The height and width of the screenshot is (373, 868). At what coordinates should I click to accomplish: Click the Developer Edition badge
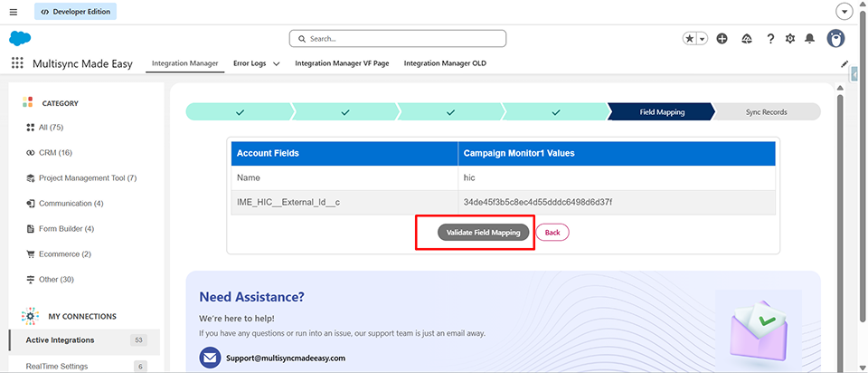click(x=75, y=12)
